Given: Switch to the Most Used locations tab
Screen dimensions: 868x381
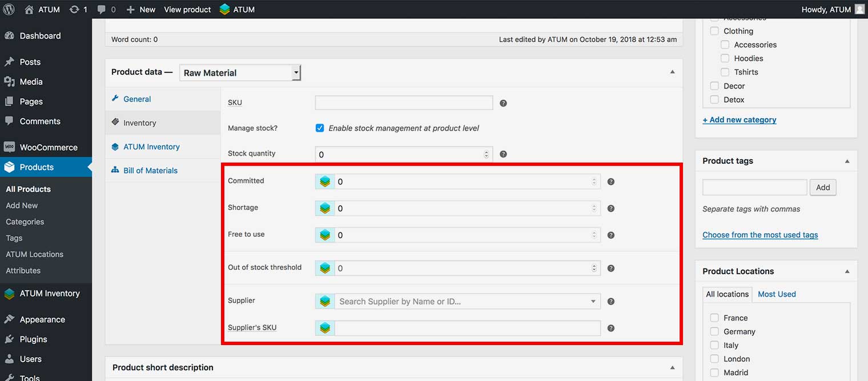Looking at the screenshot, I should coord(777,294).
